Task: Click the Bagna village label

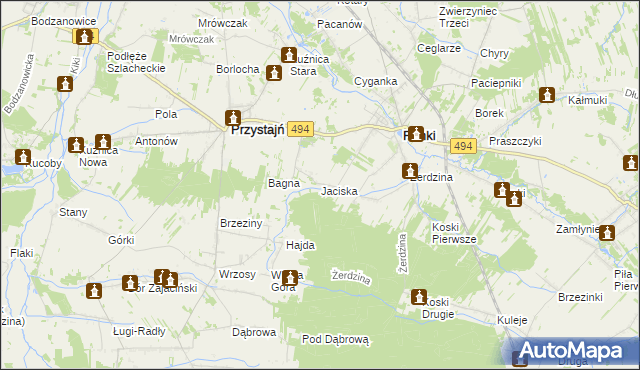Action: click(284, 184)
